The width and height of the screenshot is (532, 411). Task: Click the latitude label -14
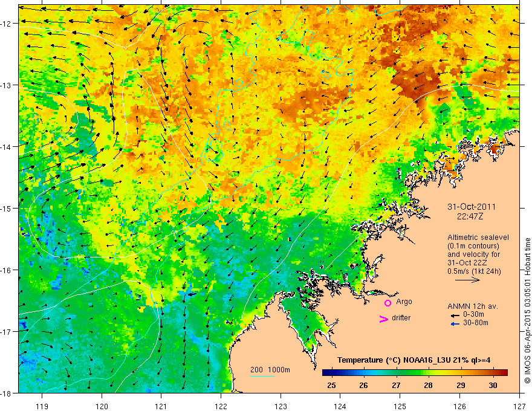tap(6, 147)
